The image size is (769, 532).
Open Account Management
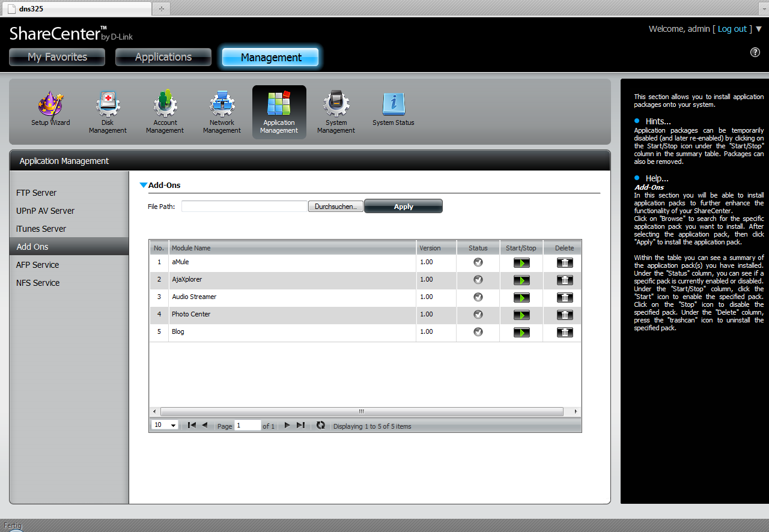[x=165, y=107]
